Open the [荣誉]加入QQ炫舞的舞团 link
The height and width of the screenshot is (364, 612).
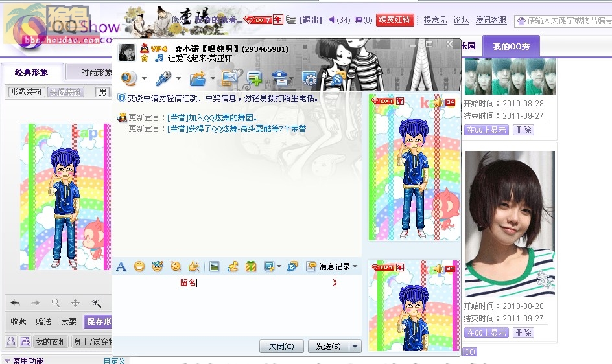pyautogui.click(x=212, y=117)
